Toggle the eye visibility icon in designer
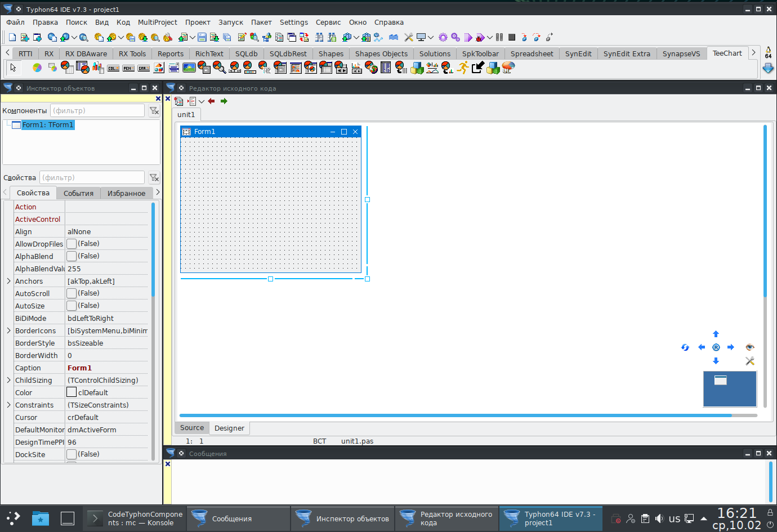This screenshot has width=777, height=532. pyautogui.click(x=750, y=347)
